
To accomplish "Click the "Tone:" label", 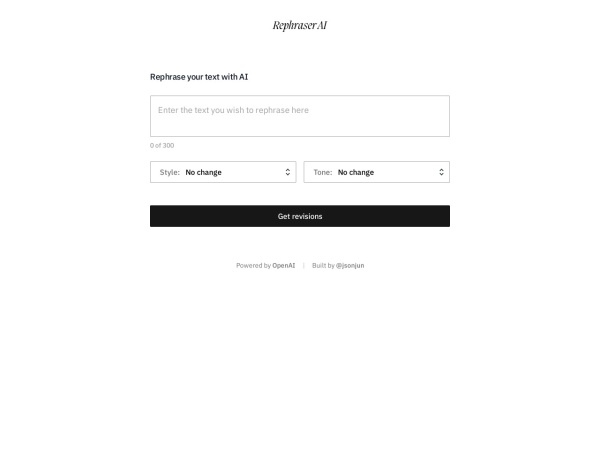I will 323,172.
